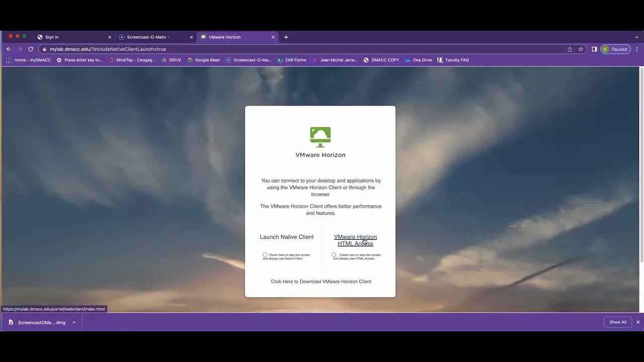The height and width of the screenshot is (362, 644).
Task: Open the EAR Forms bookmark
Action: pyautogui.click(x=292, y=60)
